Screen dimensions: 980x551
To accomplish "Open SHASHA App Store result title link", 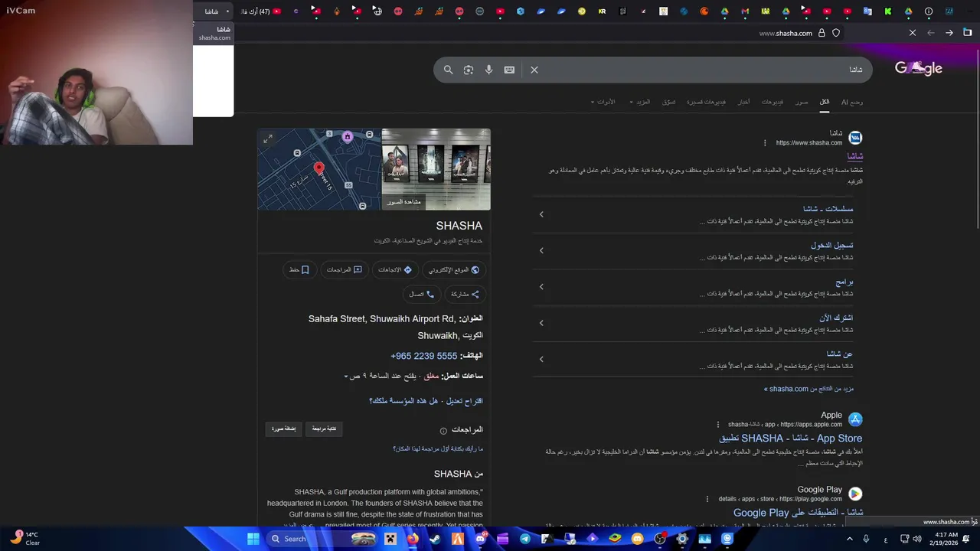I will 790,439.
